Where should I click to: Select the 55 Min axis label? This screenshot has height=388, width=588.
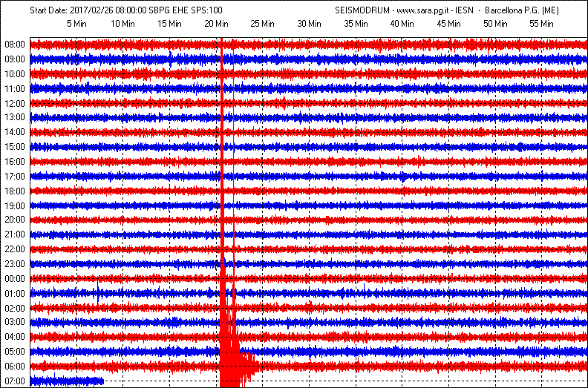tap(541, 24)
